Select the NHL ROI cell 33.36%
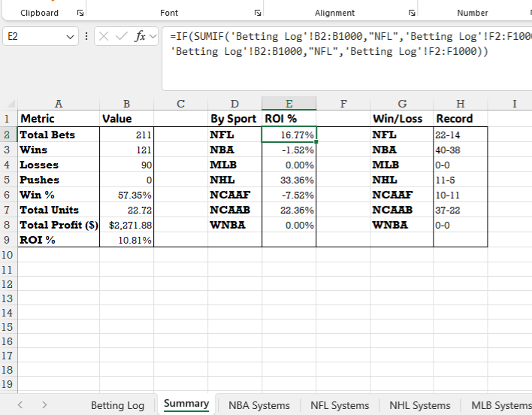The image size is (532, 415). 289,180
